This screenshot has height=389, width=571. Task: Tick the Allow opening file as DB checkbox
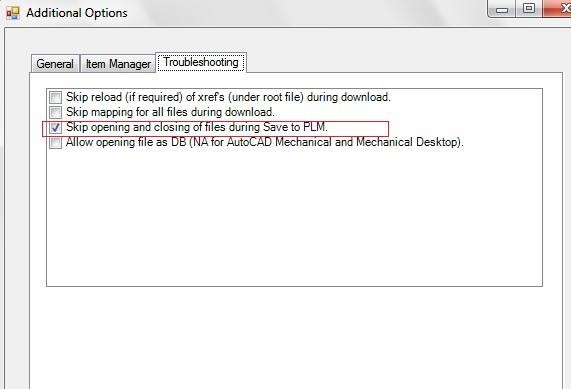56,142
